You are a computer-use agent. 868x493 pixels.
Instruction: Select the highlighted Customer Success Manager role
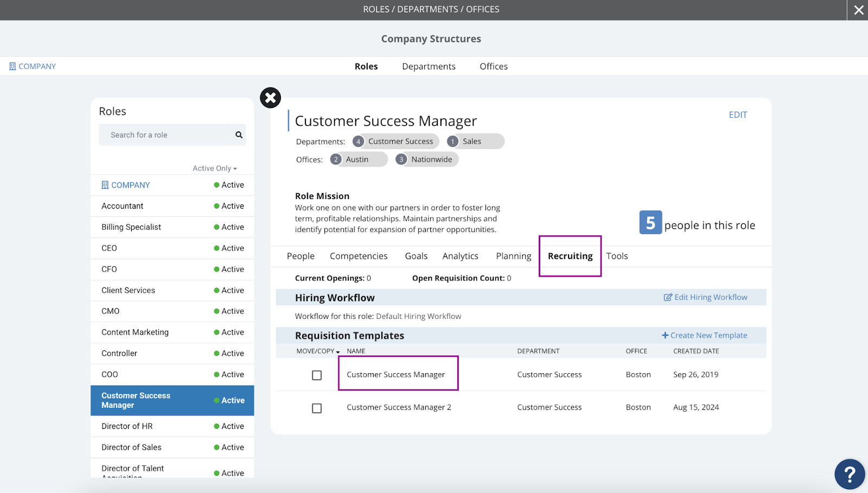click(173, 400)
